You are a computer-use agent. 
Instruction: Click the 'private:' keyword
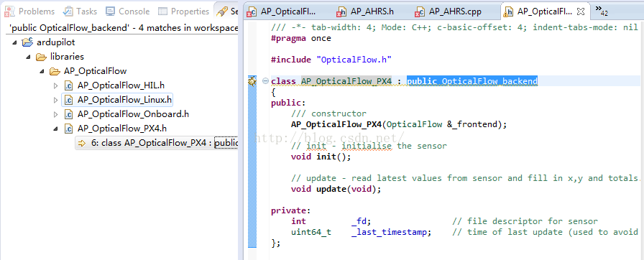pos(291,210)
